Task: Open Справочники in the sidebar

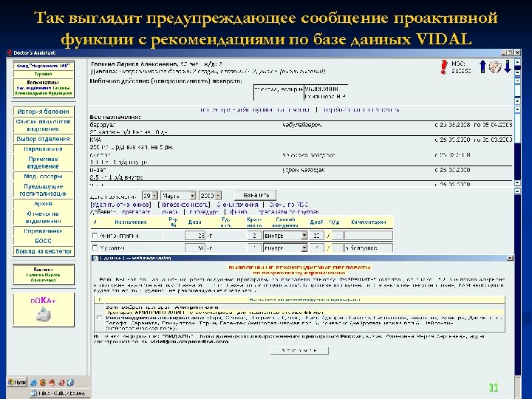Action: pos(43,231)
